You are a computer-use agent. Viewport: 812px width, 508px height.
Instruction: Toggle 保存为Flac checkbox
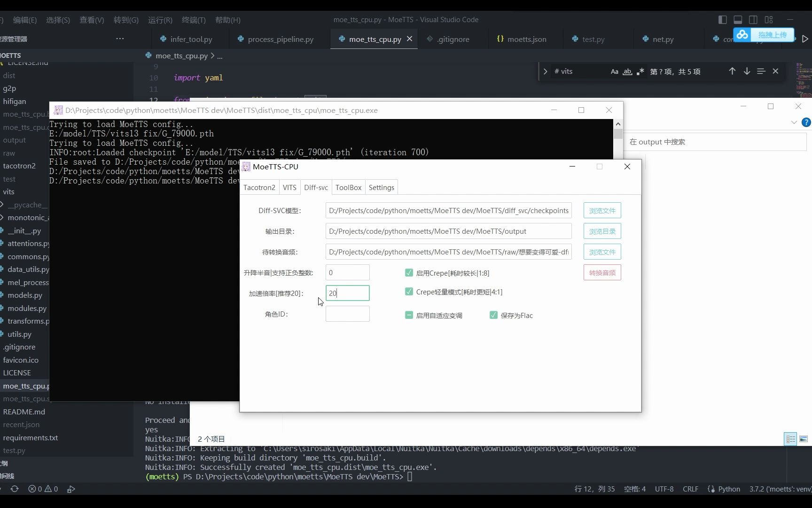pos(493,315)
